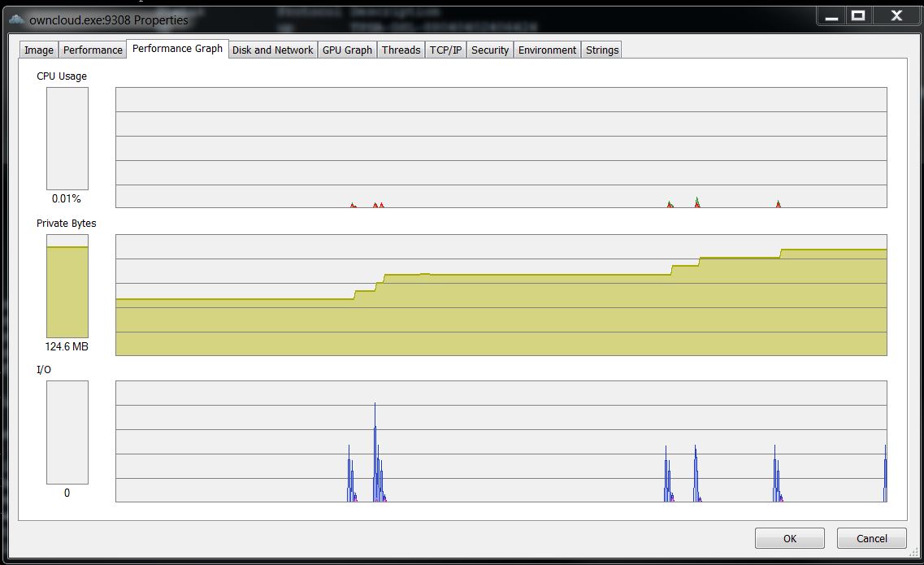
Task: Close the Properties window
Action: click(x=896, y=16)
